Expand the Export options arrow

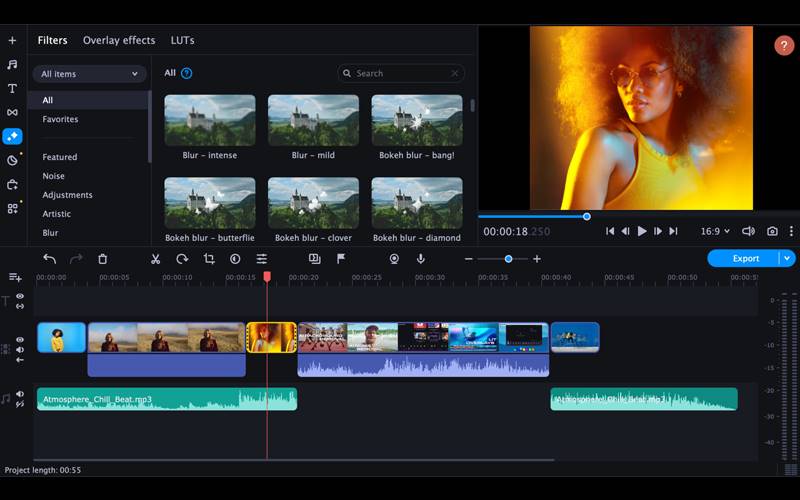pos(788,258)
